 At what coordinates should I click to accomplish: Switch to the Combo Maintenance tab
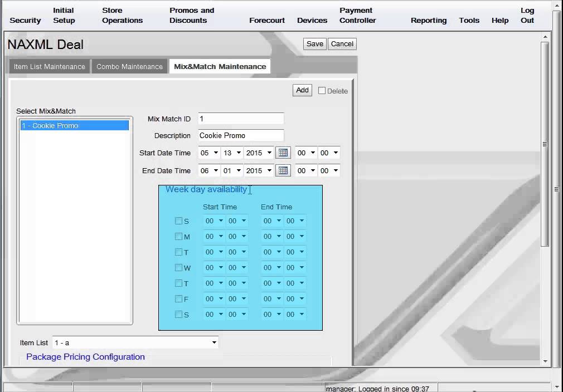[129, 67]
